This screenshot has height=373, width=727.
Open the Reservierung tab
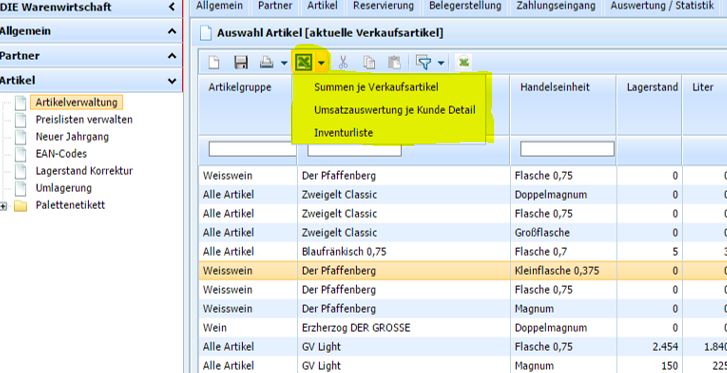[x=383, y=6]
